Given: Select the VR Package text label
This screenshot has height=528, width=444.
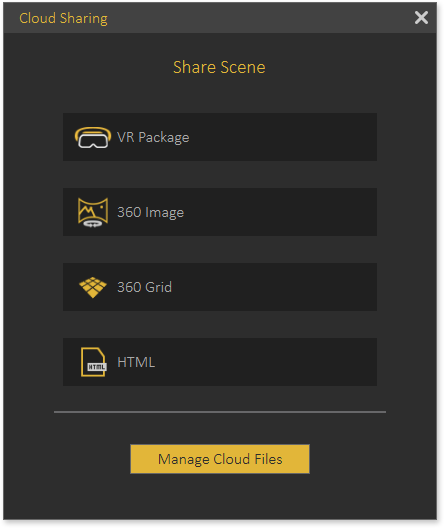Looking at the screenshot, I should click(x=153, y=137).
